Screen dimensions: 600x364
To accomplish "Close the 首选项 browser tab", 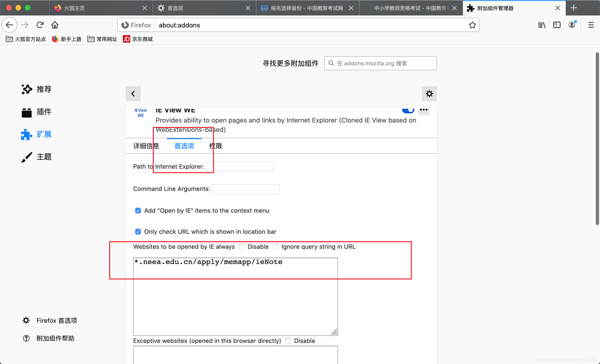I will point(248,8).
